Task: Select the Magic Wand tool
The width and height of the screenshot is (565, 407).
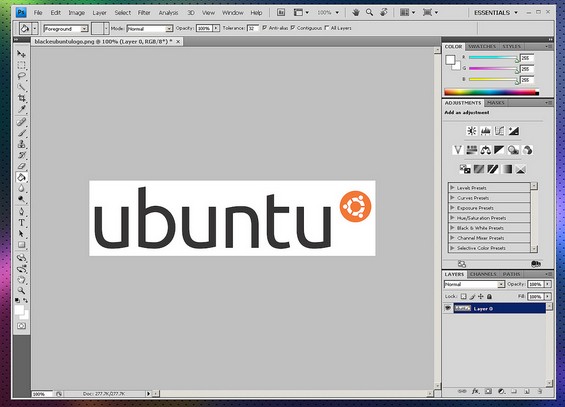Action: [21, 87]
